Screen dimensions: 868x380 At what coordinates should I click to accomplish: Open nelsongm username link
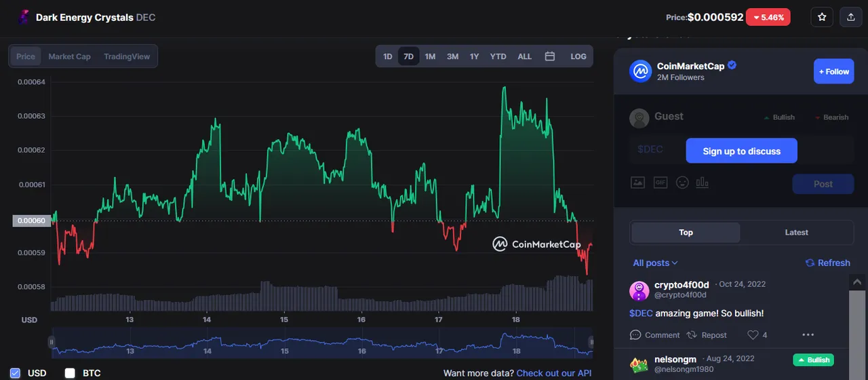click(x=677, y=358)
